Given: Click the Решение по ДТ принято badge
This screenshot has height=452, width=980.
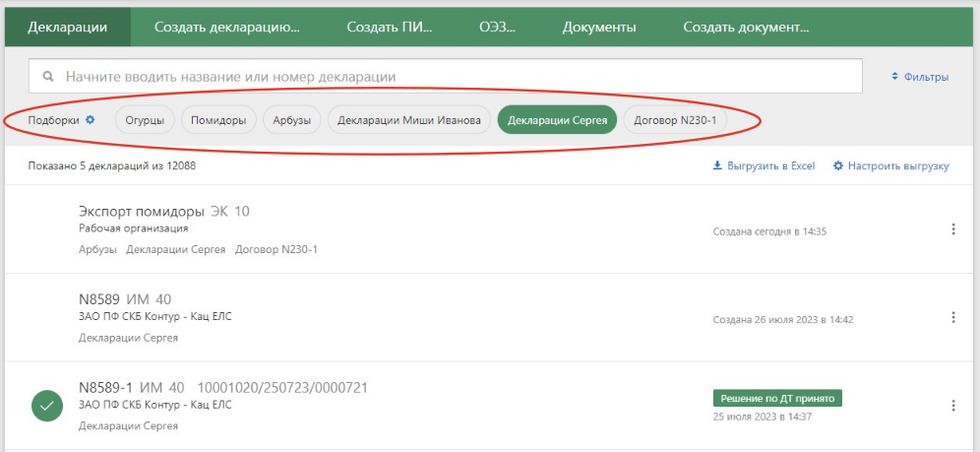Looking at the screenshot, I should coord(777,398).
